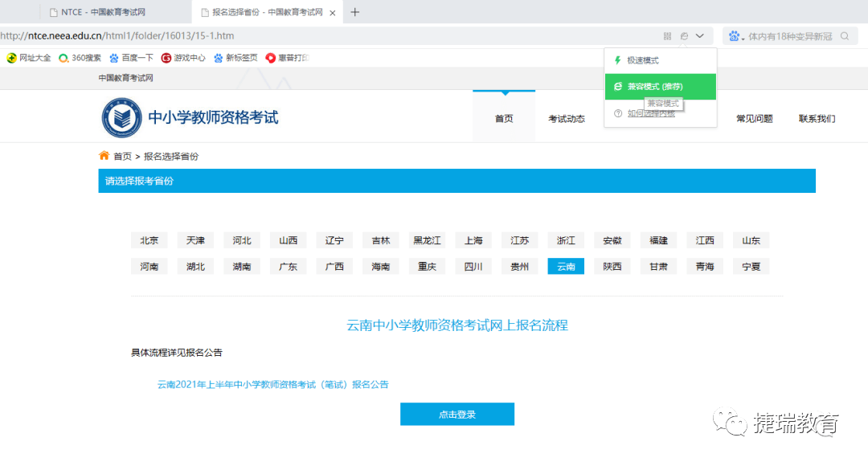The width and height of the screenshot is (868, 462).
Task: Click the QR code icon in address bar
Action: tap(667, 36)
